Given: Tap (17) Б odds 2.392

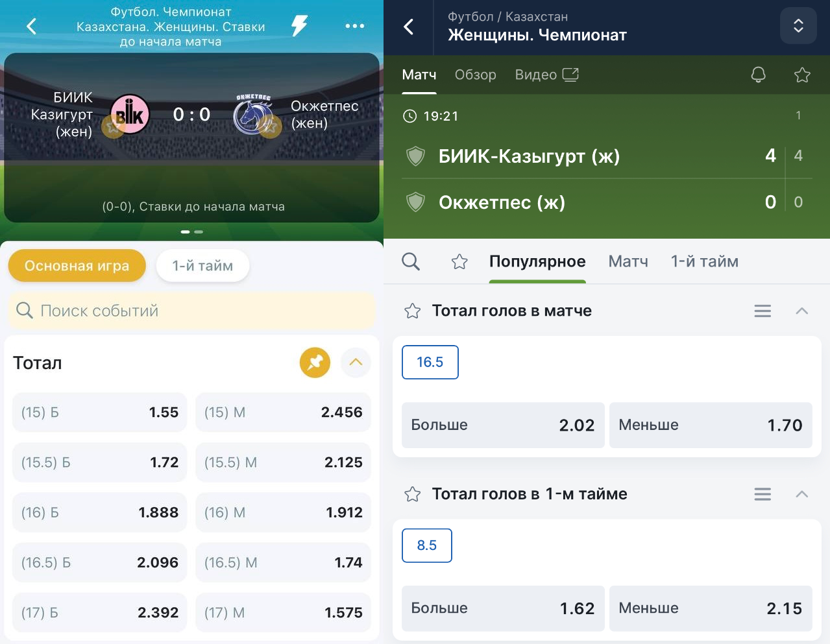Looking at the screenshot, I should [x=99, y=612].
